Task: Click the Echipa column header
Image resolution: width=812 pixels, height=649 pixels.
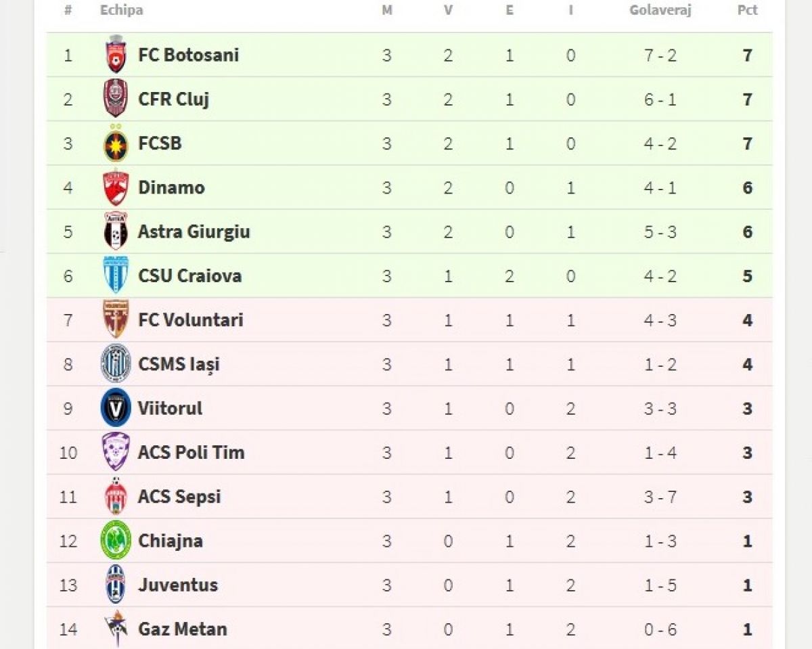Action: (121, 10)
